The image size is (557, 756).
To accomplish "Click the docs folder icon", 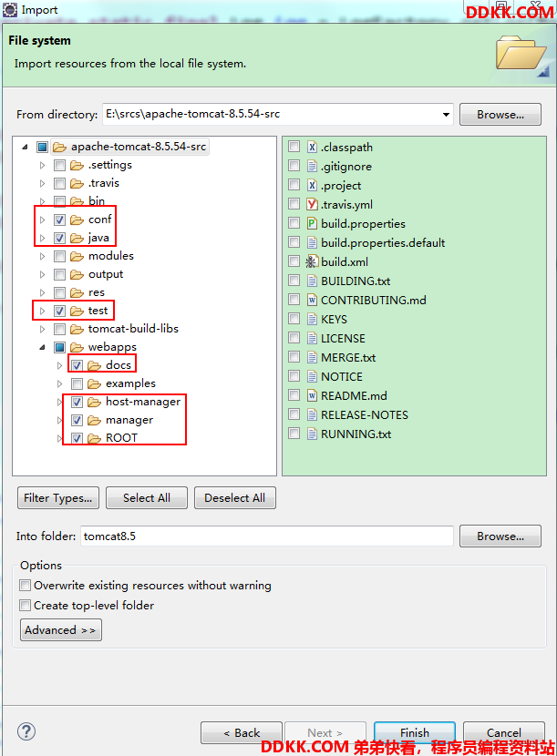I will [94, 365].
